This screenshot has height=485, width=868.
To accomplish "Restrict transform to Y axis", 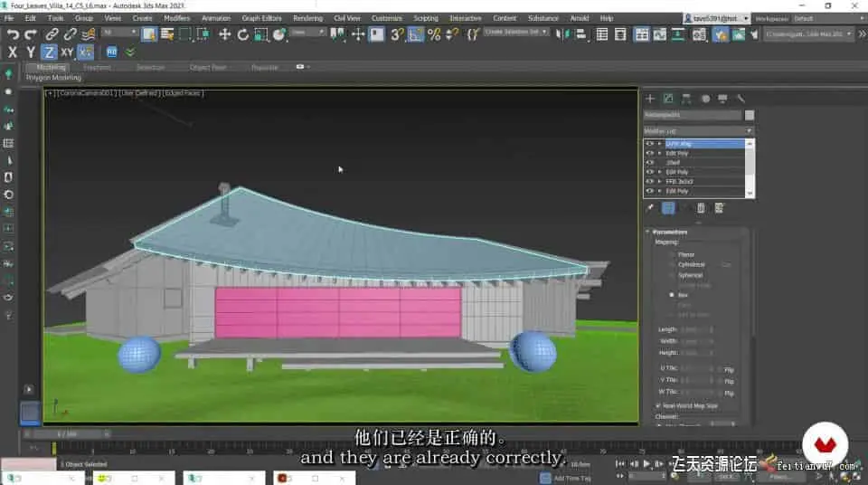I will point(31,52).
